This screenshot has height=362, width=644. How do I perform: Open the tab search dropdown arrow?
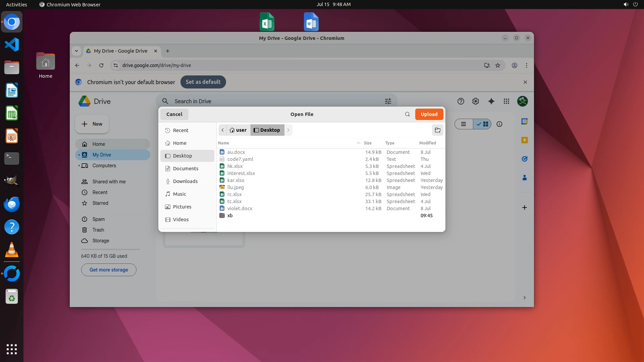(x=76, y=51)
